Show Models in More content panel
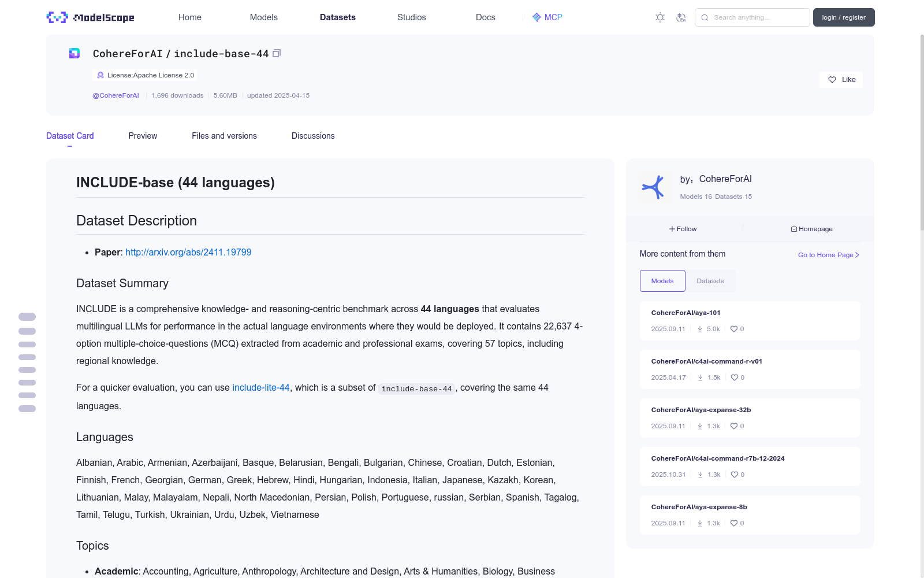This screenshot has height=578, width=924. [662, 281]
